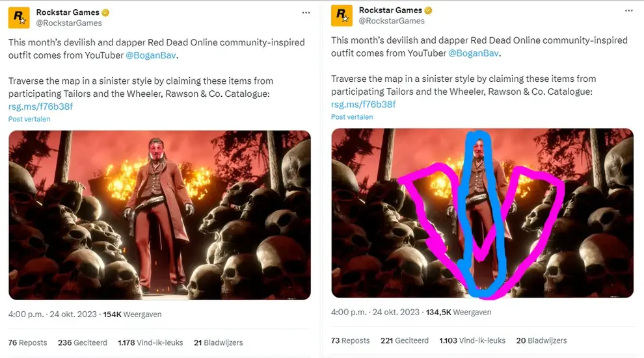Follow rsg.ms/f76b38f link in left tweet
This screenshot has height=358, width=644.
pos(40,107)
